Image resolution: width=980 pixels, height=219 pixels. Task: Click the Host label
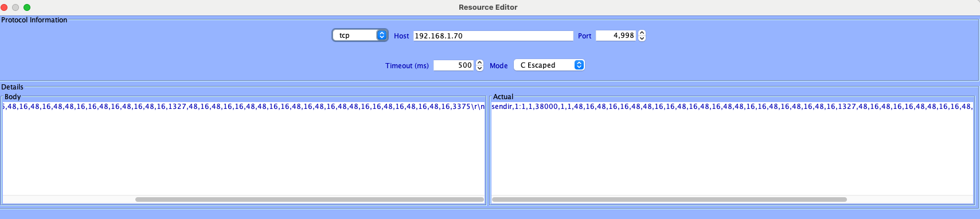[x=401, y=36]
